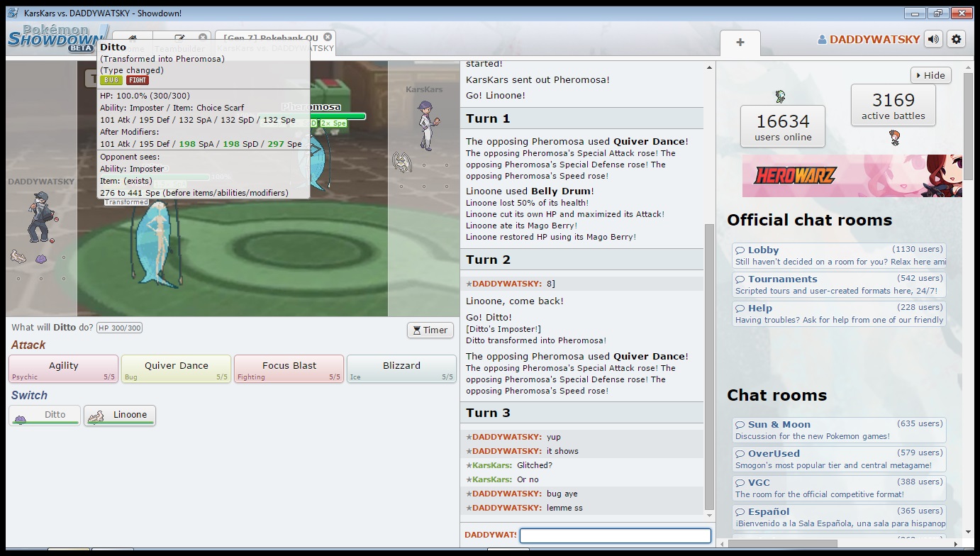Image resolution: width=980 pixels, height=556 pixels.
Task: Choose the Blizzard move
Action: pos(401,369)
